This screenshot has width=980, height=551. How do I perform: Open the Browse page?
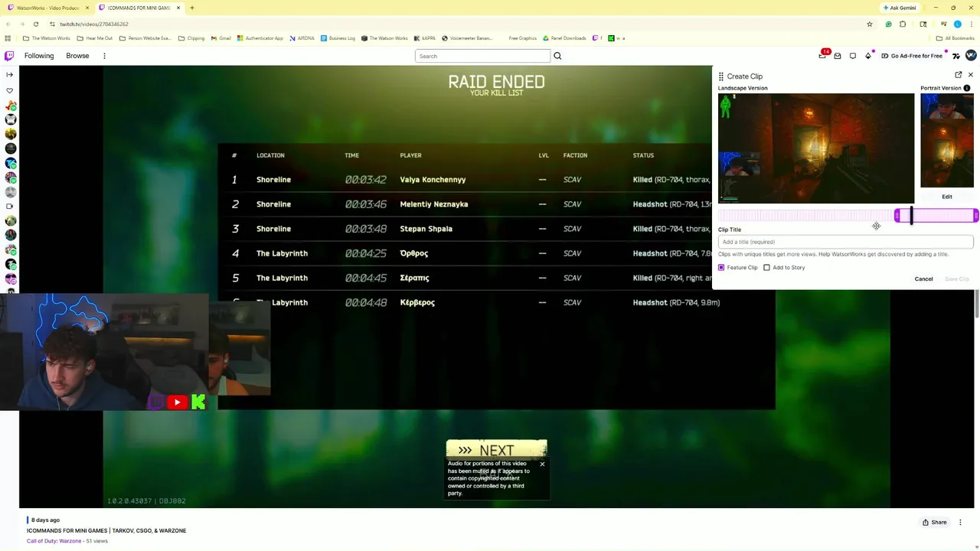point(77,56)
